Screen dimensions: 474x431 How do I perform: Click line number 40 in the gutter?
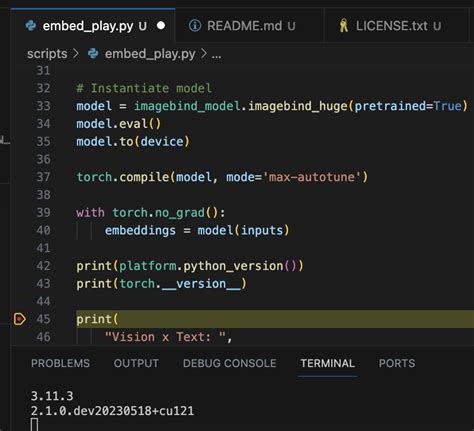43,230
